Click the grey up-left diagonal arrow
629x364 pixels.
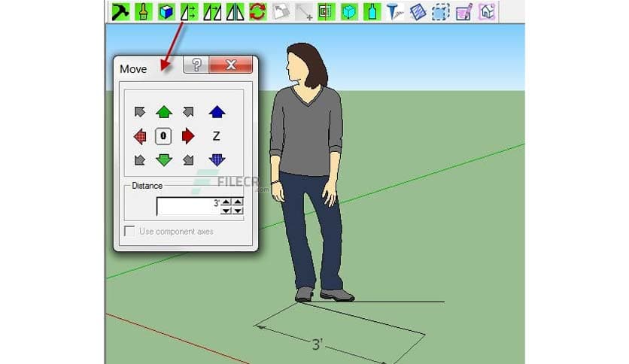tap(140, 111)
